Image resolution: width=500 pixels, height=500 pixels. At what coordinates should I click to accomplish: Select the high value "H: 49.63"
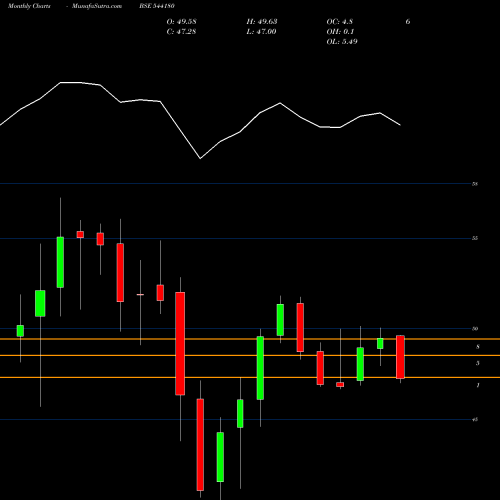coord(262,22)
